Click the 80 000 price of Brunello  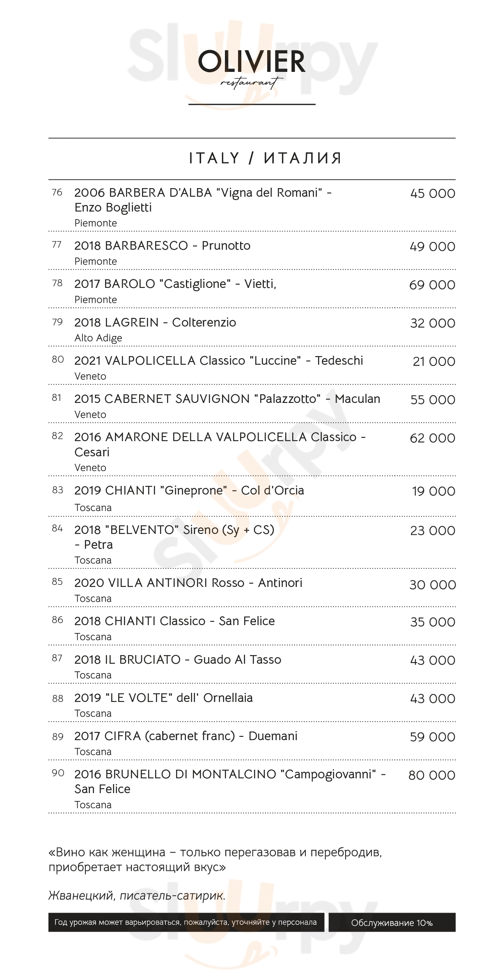pyautogui.click(x=432, y=775)
